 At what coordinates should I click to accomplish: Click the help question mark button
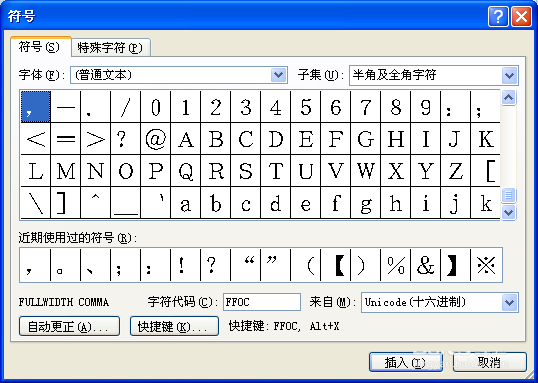pos(498,16)
